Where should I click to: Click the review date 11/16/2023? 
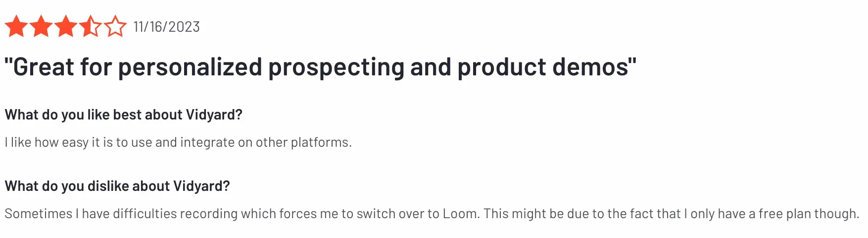click(x=166, y=27)
